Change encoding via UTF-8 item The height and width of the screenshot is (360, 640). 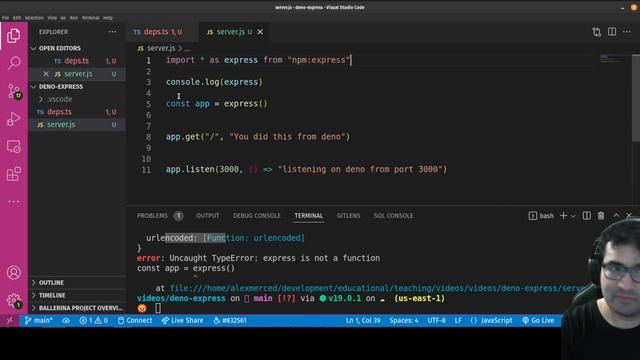coord(436,320)
